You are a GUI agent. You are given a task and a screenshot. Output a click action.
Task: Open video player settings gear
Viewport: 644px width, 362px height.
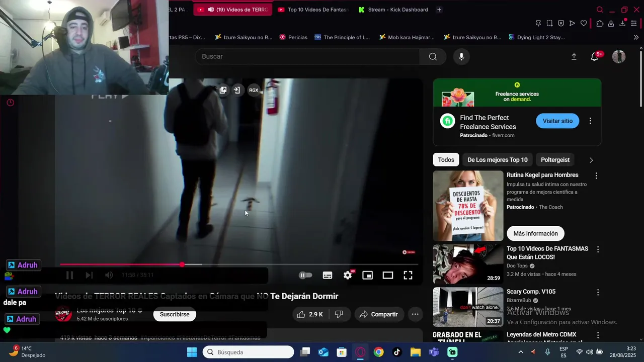coord(348,275)
